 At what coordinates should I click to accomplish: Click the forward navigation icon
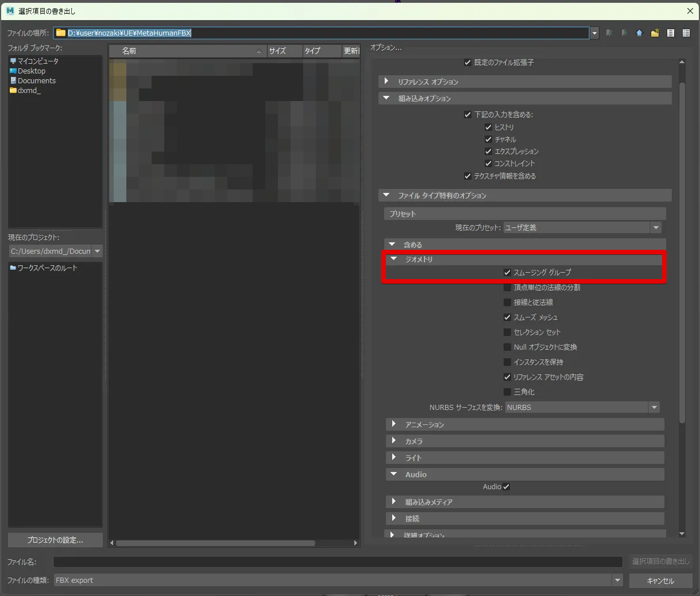624,33
